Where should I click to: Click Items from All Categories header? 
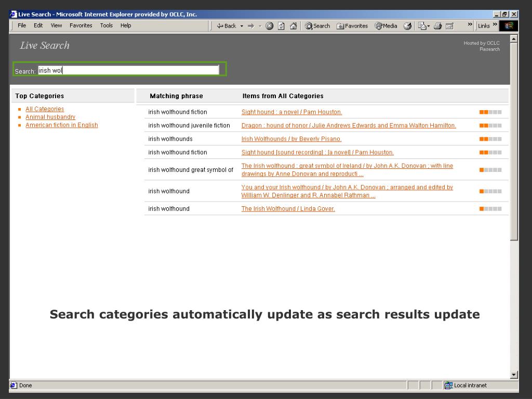click(283, 96)
